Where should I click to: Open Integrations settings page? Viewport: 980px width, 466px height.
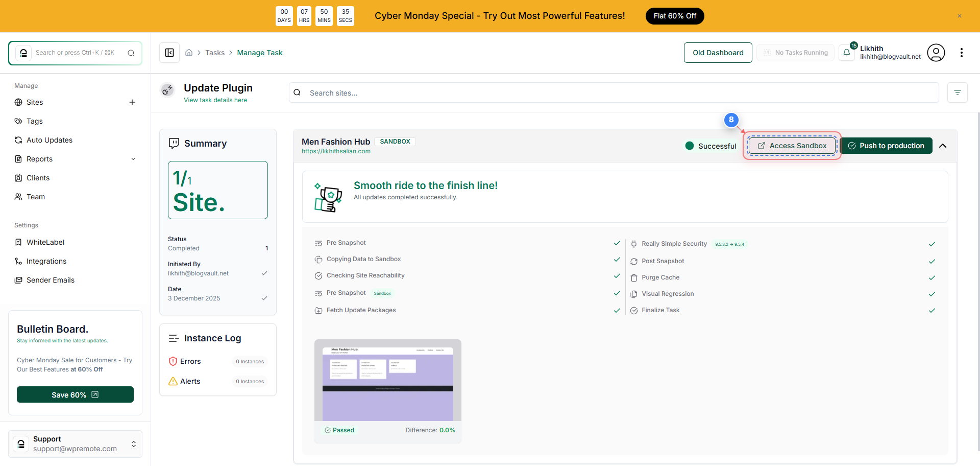(x=46, y=261)
